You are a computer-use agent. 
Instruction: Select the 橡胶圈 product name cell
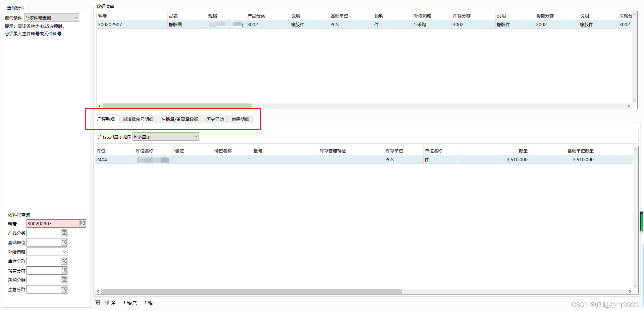coord(187,25)
